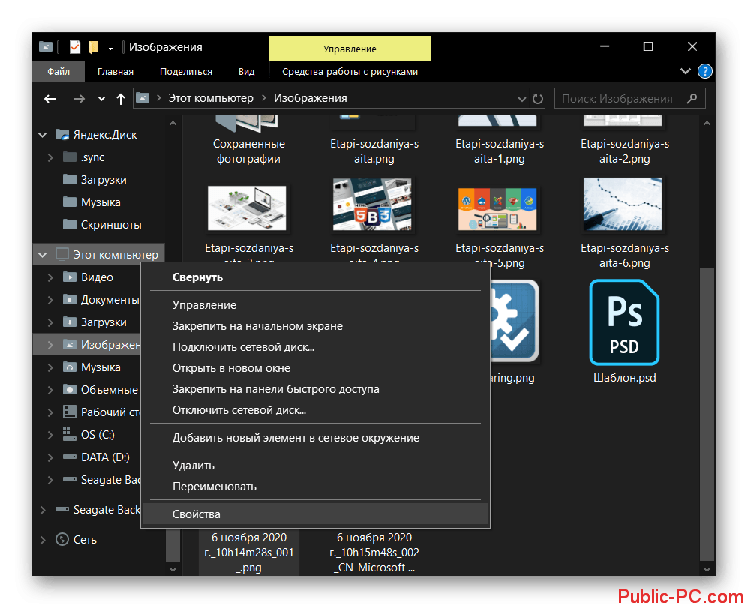This screenshot has height=608, width=748.
Task: Click quick access new folder icon
Action: 94,47
